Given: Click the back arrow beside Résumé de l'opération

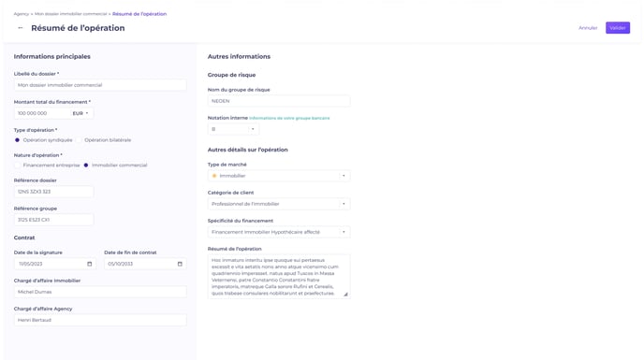Looking at the screenshot, I should coord(21,28).
